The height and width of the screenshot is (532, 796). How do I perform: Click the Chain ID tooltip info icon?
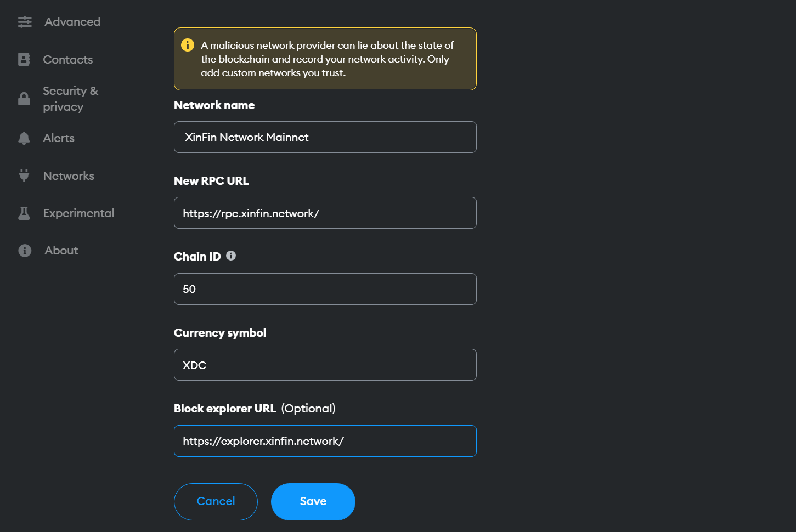tap(231, 255)
